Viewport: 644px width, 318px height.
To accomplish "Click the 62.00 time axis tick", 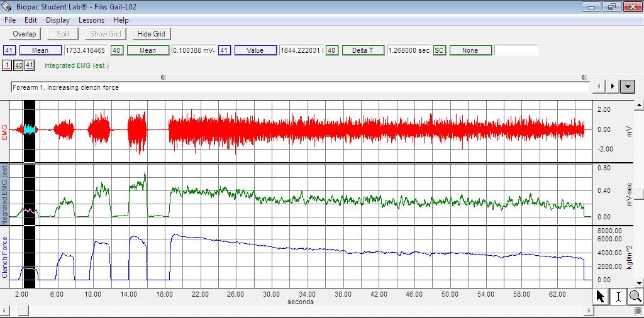I will point(557,295).
